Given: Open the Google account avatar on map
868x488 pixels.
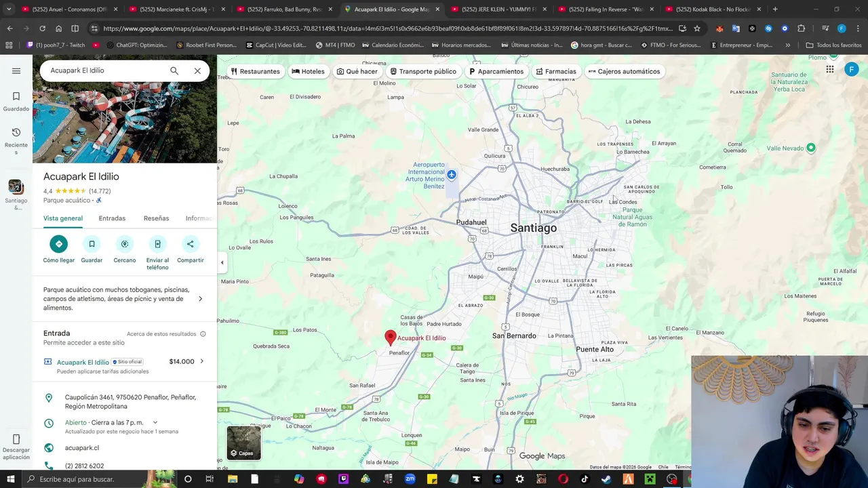Looking at the screenshot, I should (x=852, y=70).
